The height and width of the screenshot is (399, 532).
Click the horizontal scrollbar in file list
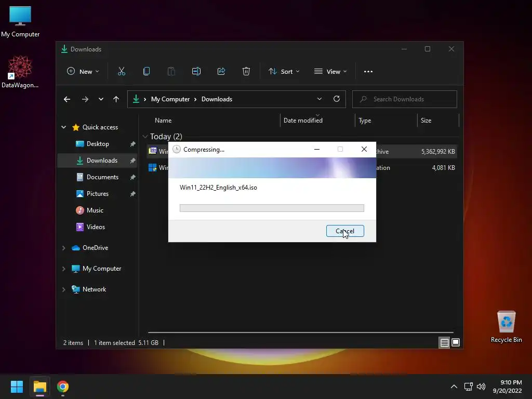click(x=301, y=332)
